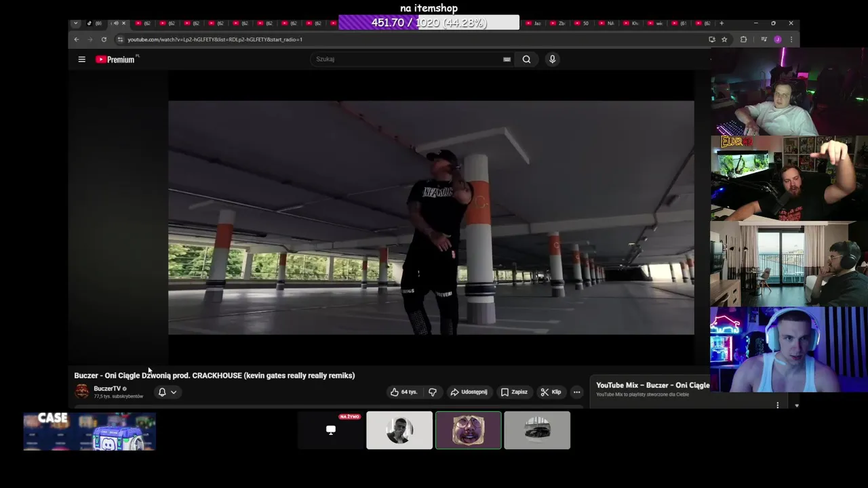
Task: Click the install app icon in the address bar
Action: pyautogui.click(x=711, y=39)
